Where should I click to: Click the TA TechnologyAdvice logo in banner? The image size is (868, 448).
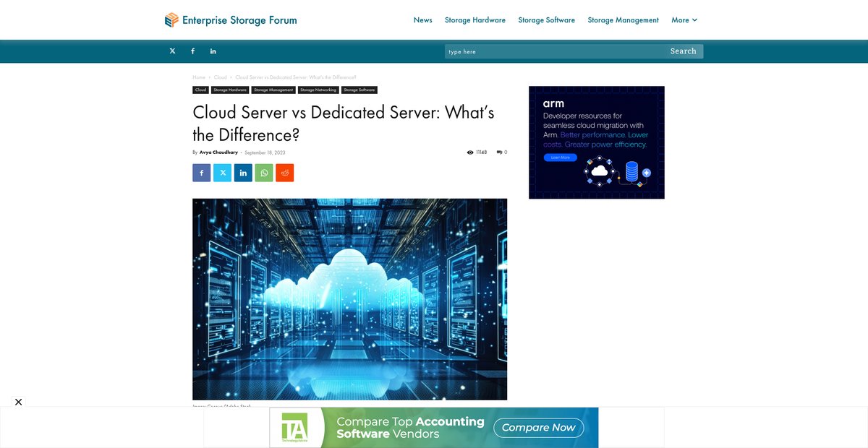tap(295, 429)
